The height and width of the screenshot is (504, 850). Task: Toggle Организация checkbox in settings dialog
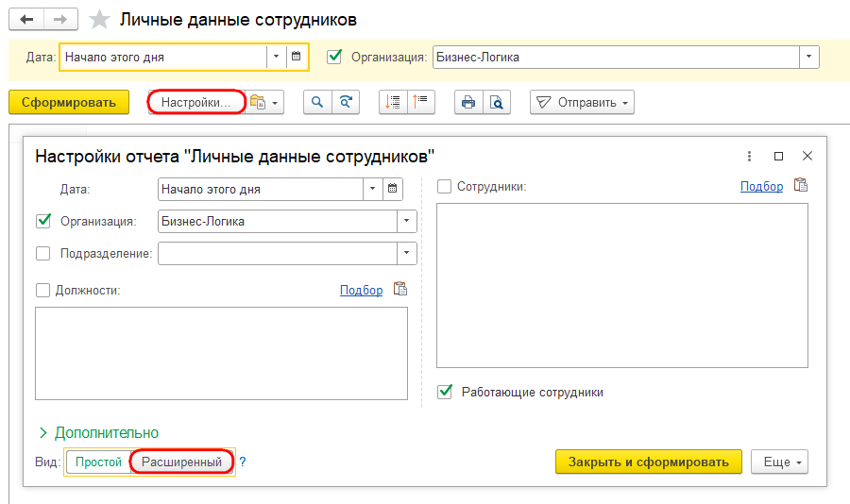point(42,221)
